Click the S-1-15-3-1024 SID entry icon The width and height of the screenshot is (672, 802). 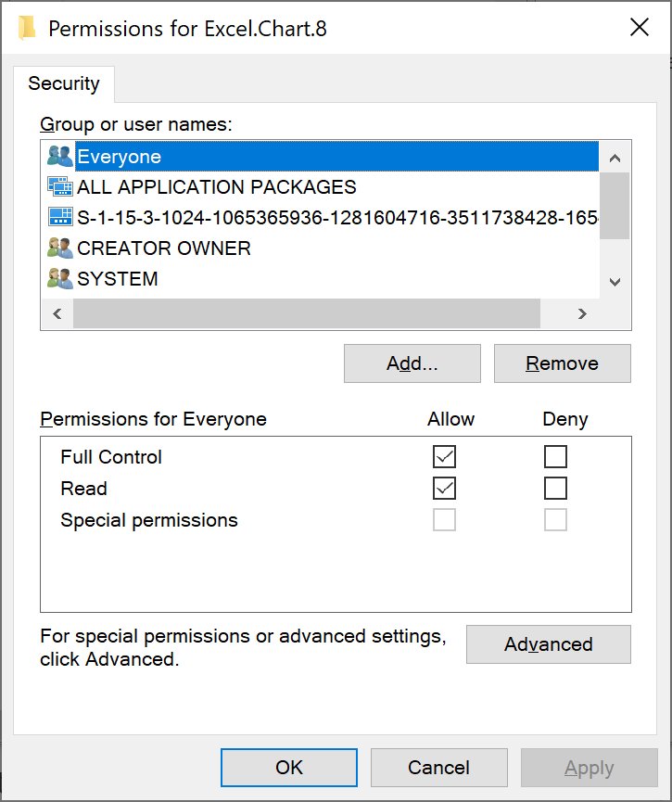pos(60,217)
